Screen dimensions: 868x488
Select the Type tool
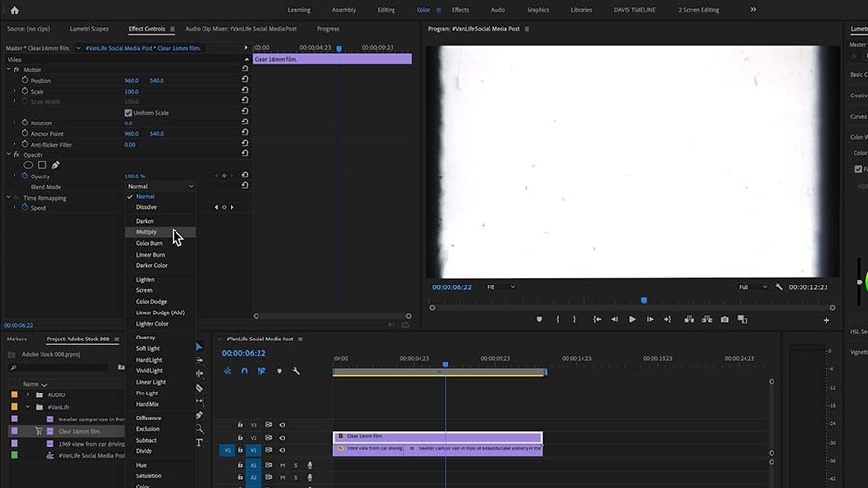pos(199,442)
